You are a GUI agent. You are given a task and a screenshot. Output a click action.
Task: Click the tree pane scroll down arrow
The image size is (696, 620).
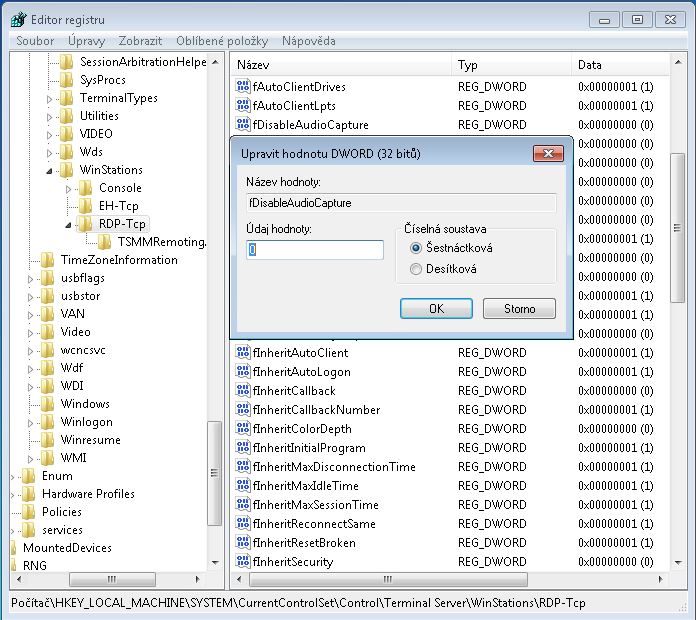point(215,563)
